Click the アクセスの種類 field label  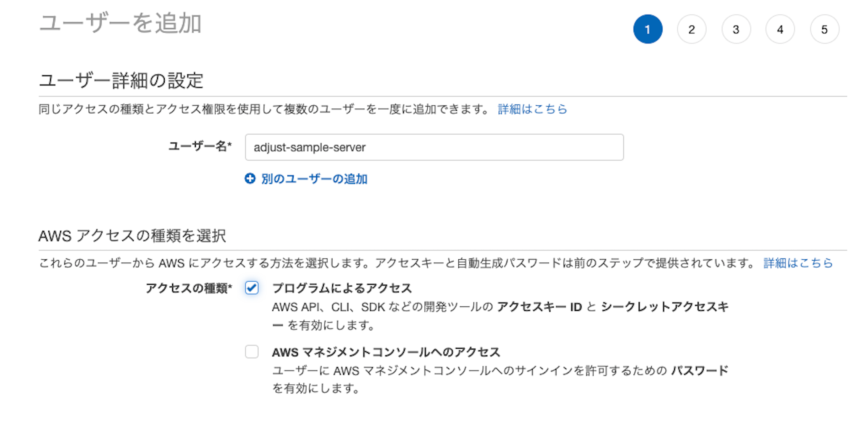(x=189, y=288)
